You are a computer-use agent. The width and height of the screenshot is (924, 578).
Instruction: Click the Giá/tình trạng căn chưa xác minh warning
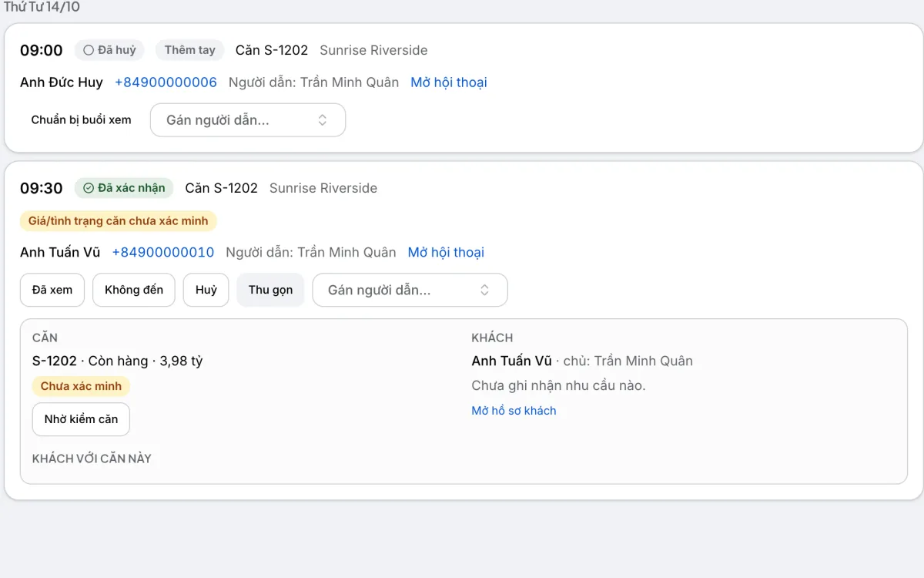coord(119,221)
